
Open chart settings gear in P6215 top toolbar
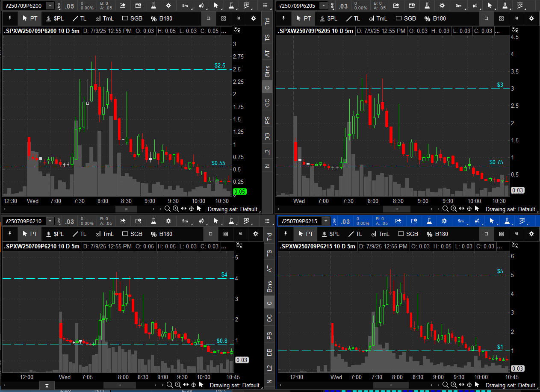444,221
